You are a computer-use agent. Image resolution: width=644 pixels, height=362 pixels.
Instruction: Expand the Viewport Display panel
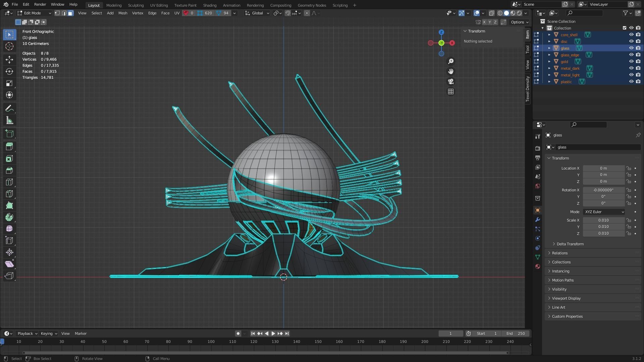coord(593,298)
